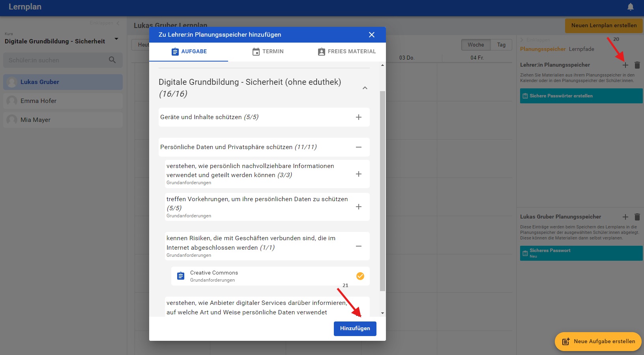Switch calendar to Tag view

point(501,45)
